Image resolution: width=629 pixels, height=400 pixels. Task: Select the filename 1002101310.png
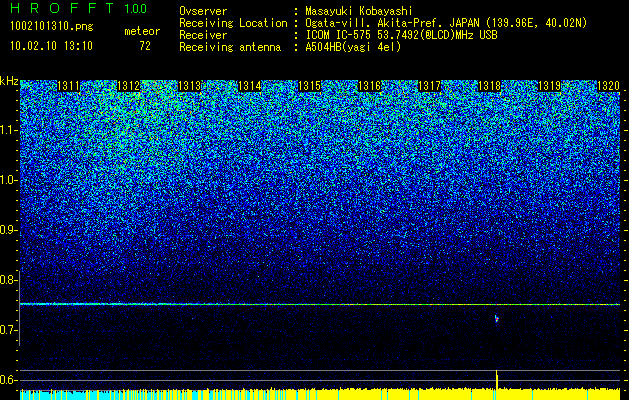[x=52, y=26]
